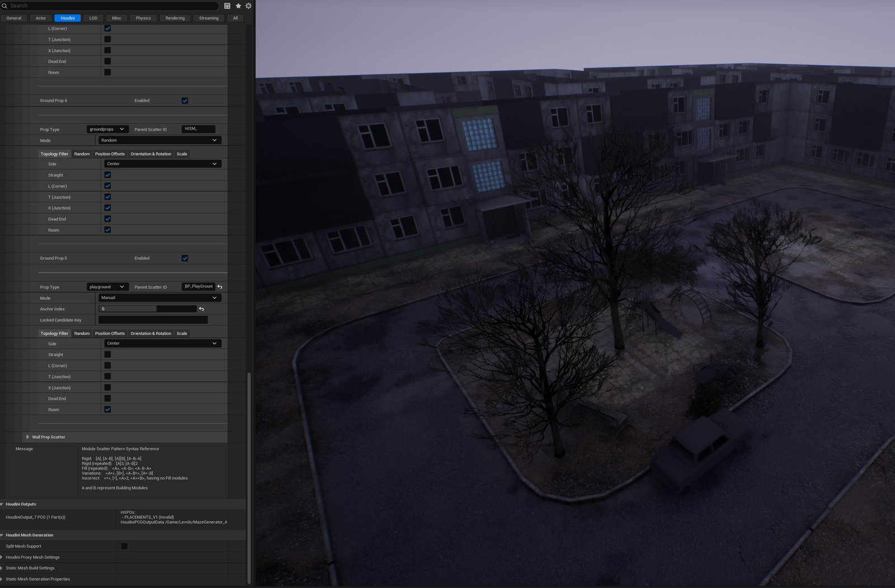Select the Streaming filter tab
The image size is (895, 588).
click(x=209, y=18)
